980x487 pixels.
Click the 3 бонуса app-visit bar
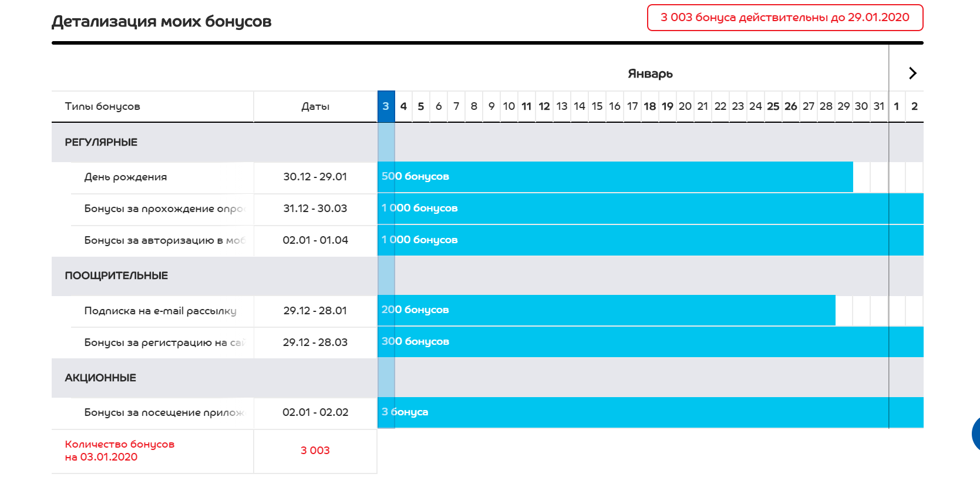point(650,412)
